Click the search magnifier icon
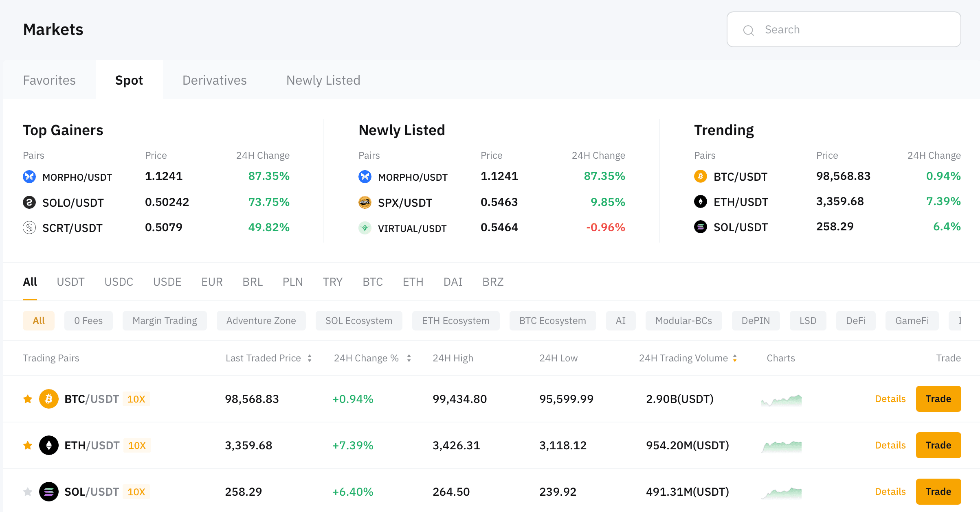The height and width of the screenshot is (512, 980). (748, 30)
